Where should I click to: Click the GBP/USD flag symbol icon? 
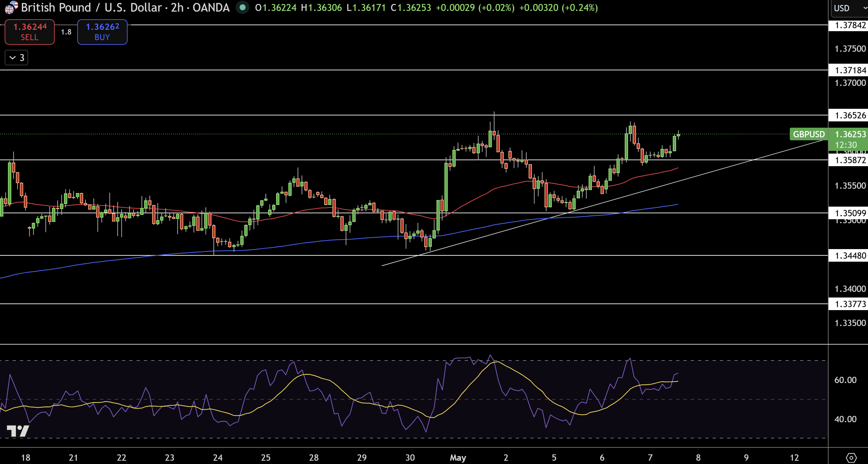click(x=11, y=7)
